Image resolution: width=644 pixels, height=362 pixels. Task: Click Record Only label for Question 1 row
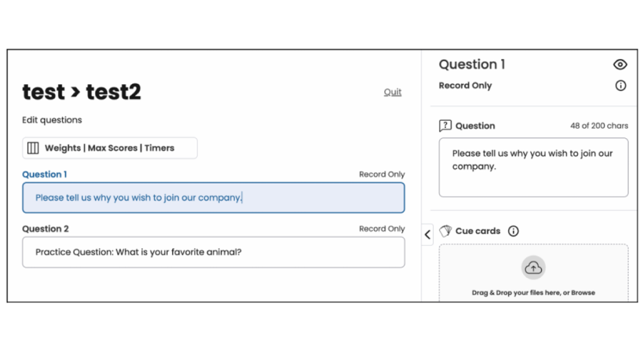coord(382,175)
